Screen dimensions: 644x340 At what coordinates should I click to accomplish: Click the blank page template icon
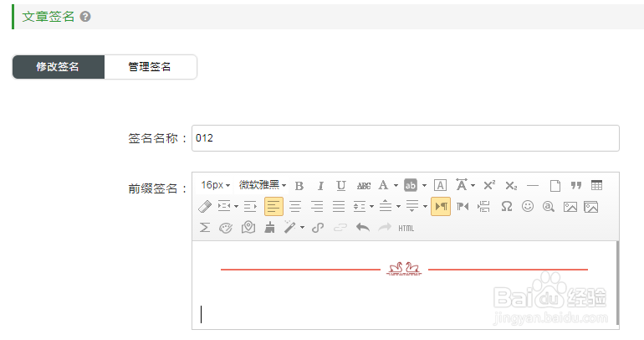pyautogui.click(x=555, y=186)
